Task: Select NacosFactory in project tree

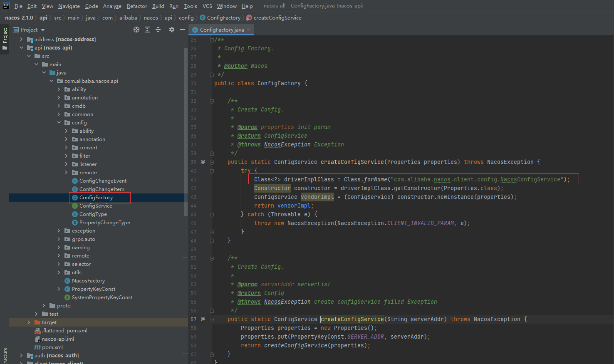Action: 88,281
